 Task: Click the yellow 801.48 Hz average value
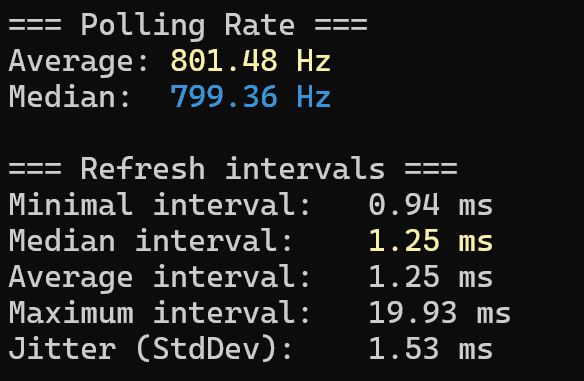tap(251, 60)
